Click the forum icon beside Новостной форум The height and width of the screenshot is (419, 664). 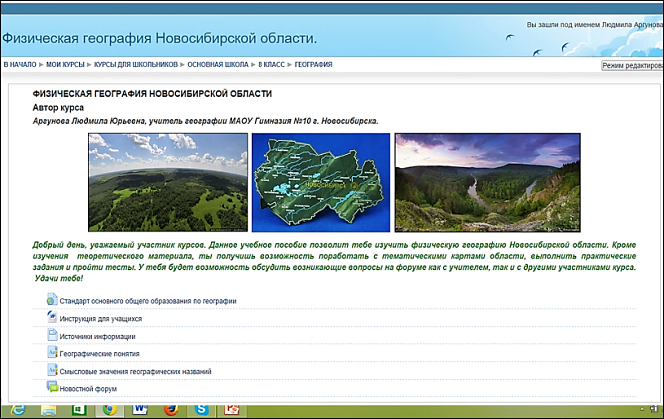click(52, 387)
